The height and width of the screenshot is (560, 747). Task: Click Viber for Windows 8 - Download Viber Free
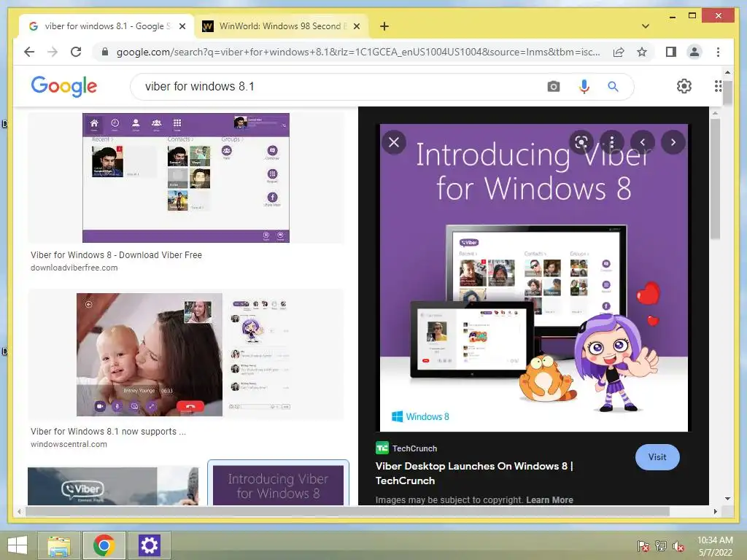coord(116,254)
